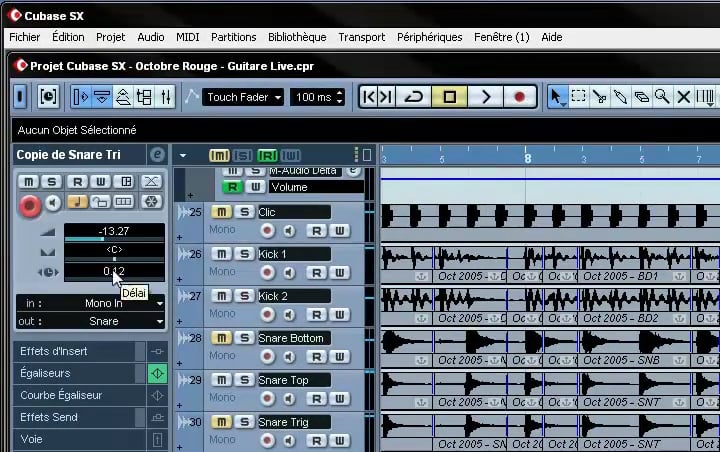
Task: Open the Projet menu
Action: (x=111, y=37)
